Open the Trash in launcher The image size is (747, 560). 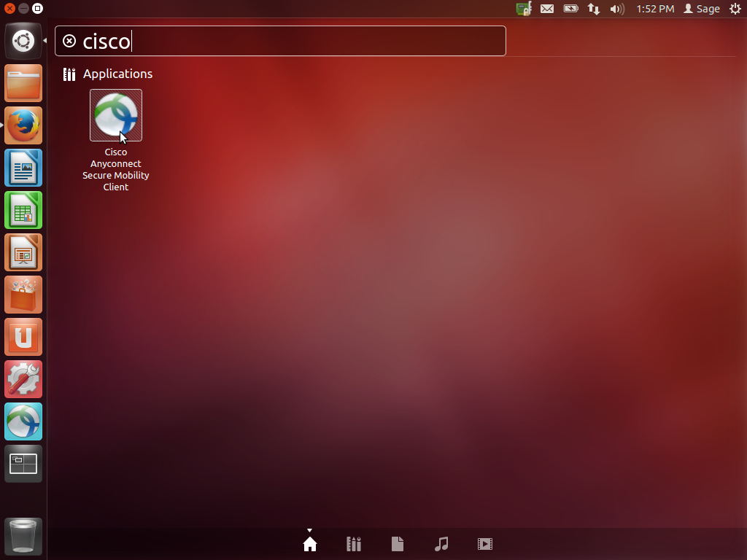coord(23,537)
